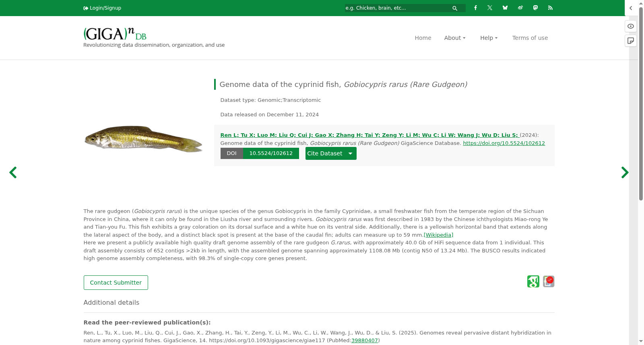The image size is (644, 345).
Task: Click the author list link starting Ren L
Action: [370, 135]
